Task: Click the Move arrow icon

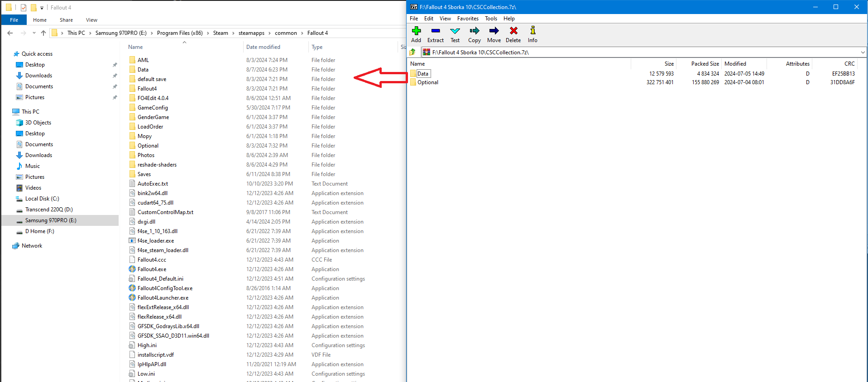Action: [494, 34]
